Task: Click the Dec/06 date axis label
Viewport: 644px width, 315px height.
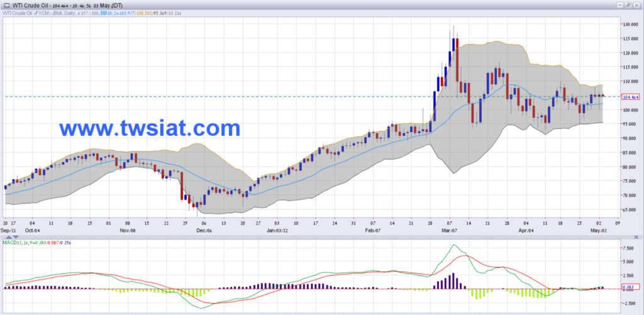Action: point(203,231)
